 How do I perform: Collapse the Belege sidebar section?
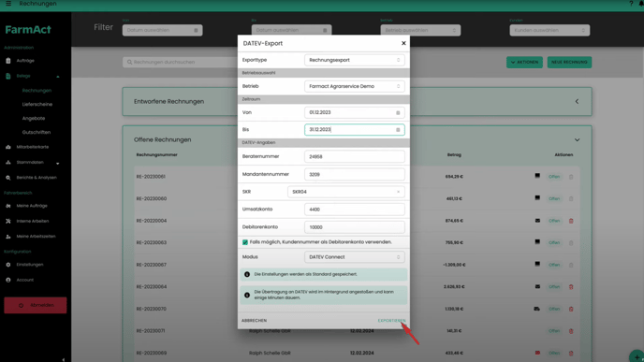(58, 77)
